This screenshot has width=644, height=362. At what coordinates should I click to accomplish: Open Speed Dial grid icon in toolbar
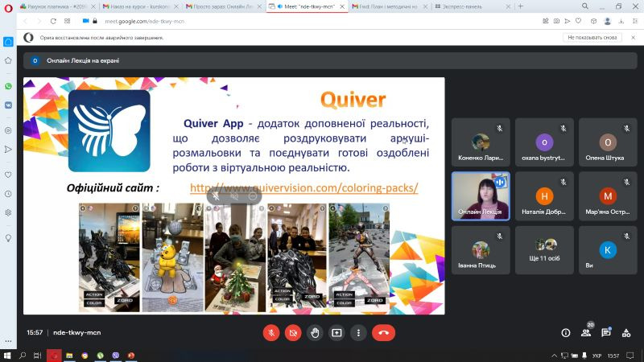(68, 21)
